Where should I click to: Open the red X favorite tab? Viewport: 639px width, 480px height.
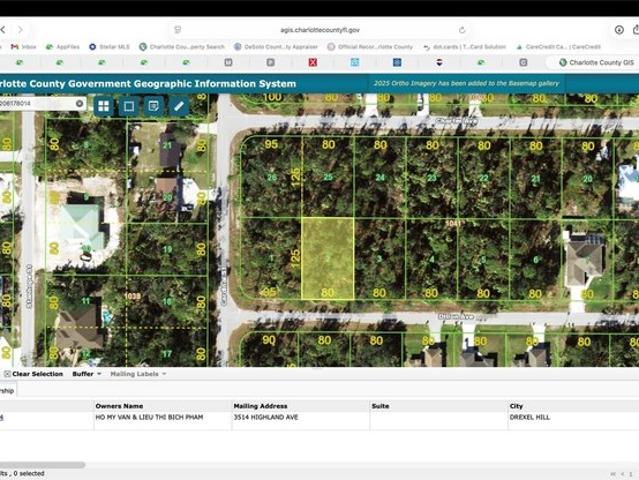click(x=313, y=62)
